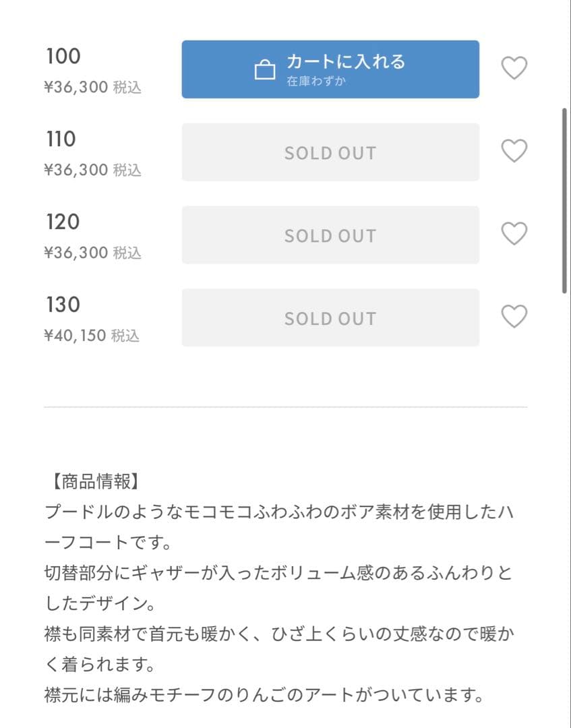Click the shopping bag icon in cart button

(x=265, y=69)
